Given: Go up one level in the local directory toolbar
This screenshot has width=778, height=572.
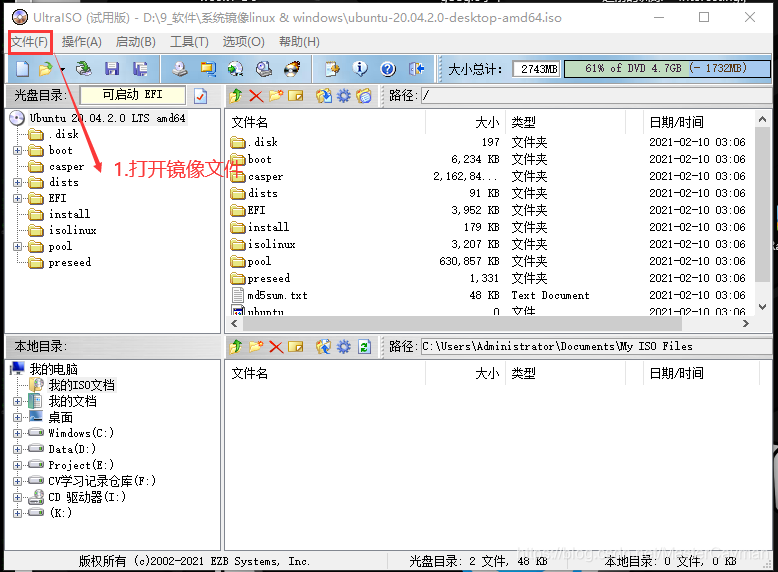Looking at the screenshot, I should pyautogui.click(x=236, y=347).
